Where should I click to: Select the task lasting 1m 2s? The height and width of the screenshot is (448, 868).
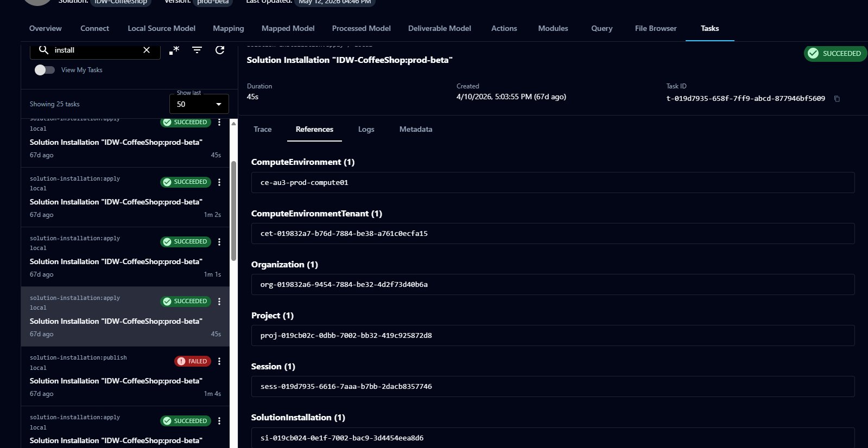[125, 197]
